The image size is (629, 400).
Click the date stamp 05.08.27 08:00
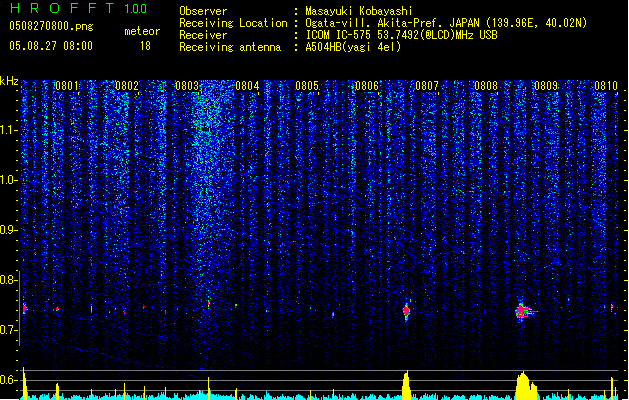coord(51,46)
